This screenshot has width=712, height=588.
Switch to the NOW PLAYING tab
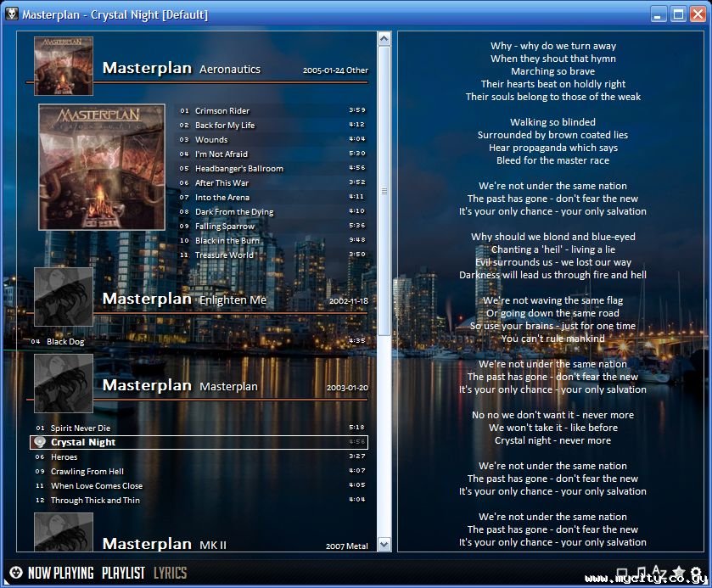pos(61,573)
